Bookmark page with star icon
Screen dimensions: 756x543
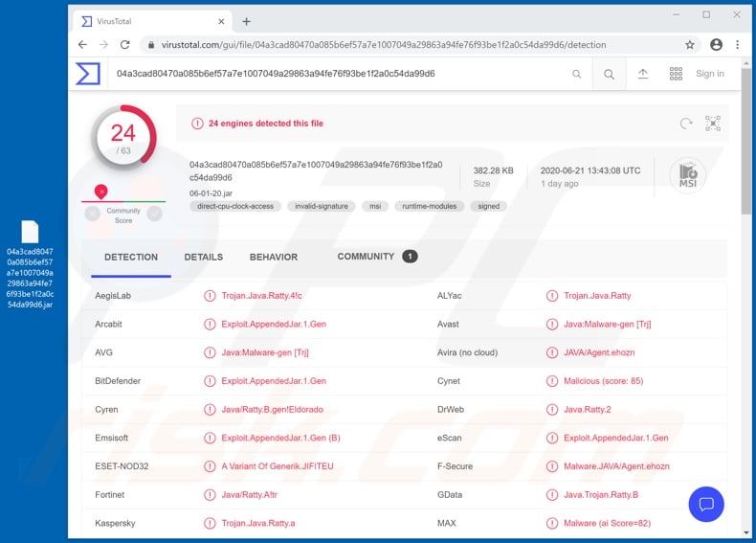click(689, 44)
